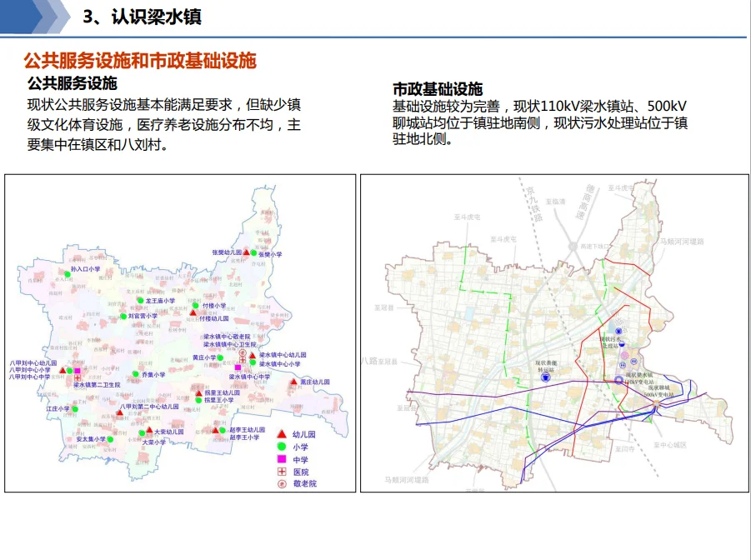This screenshot has height=560, width=751.
Task: Click the green dot marking 孙入口小学
Action: 67,273
